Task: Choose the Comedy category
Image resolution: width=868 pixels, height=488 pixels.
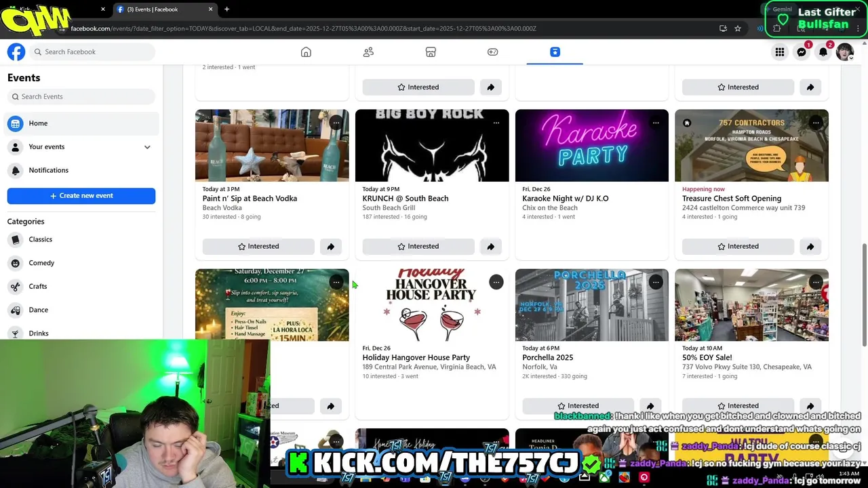Action: [x=41, y=263]
